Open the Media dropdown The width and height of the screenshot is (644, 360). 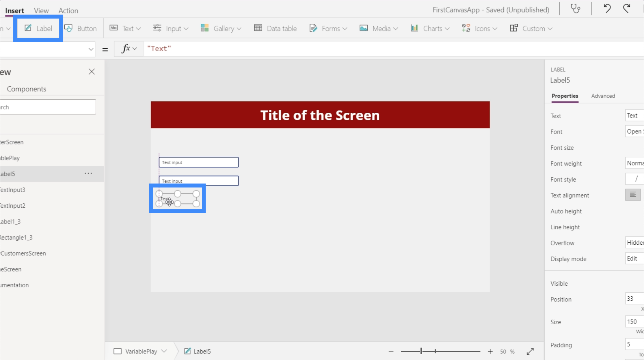pyautogui.click(x=379, y=28)
